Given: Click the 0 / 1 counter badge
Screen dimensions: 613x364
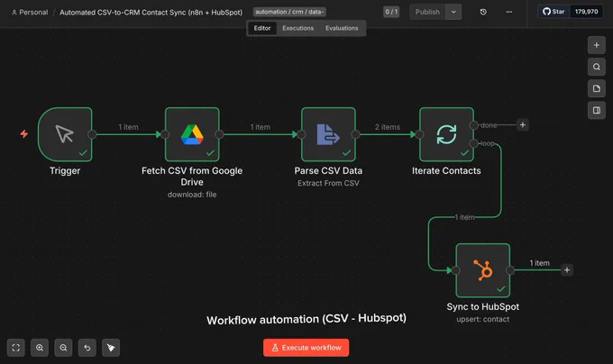Looking at the screenshot, I should click(x=391, y=12).
